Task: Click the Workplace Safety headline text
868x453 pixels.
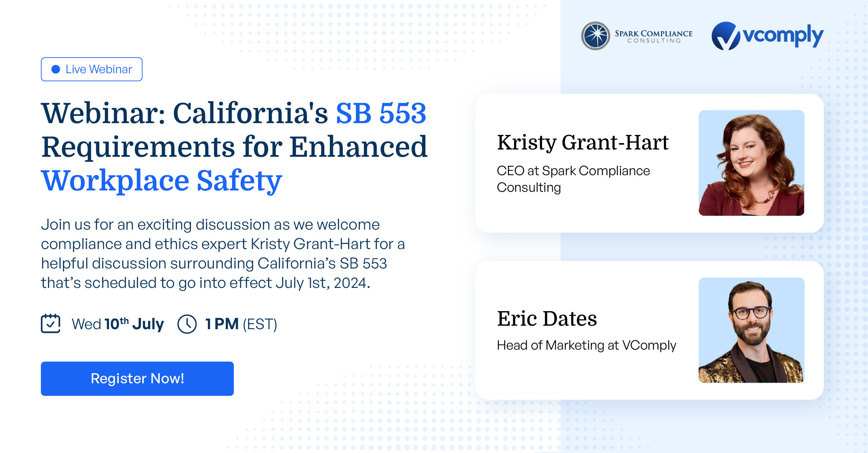Action: [x=161, y=181]
